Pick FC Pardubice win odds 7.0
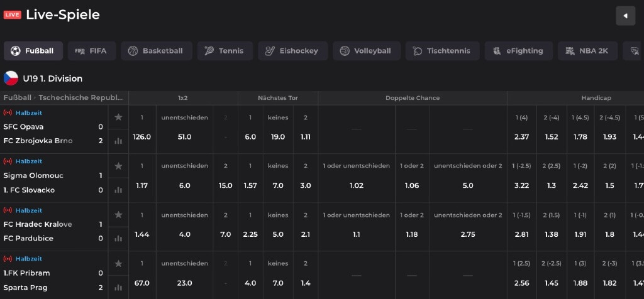644x299 pixels. 226,226
